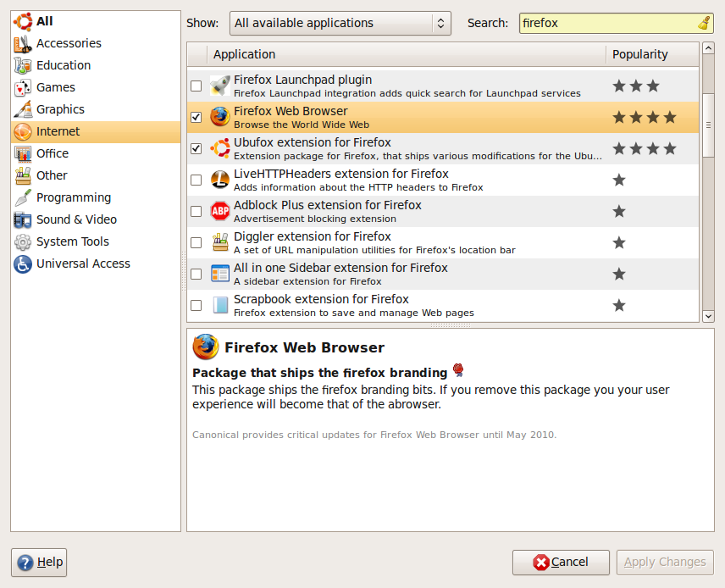The height and width of the screenshot is (588, 725).
Task: Click the LiveHTTPHeaders extension icon
Action: [x=220, y=180]
